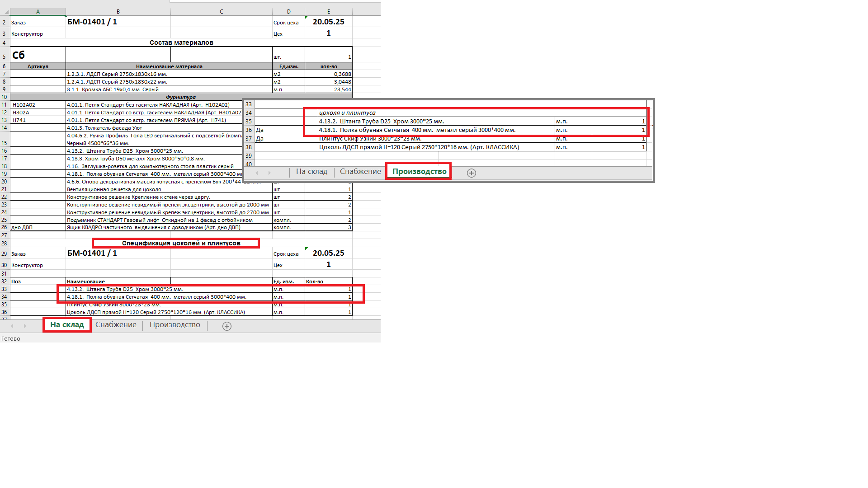868x488 pixels.
Task: Select column A header
Action: point(38,12)
